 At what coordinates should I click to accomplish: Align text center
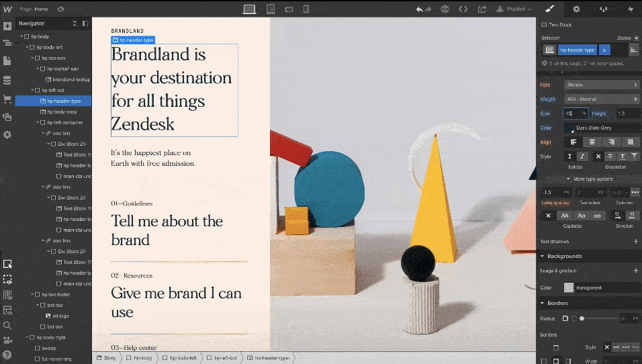point(592,142)
